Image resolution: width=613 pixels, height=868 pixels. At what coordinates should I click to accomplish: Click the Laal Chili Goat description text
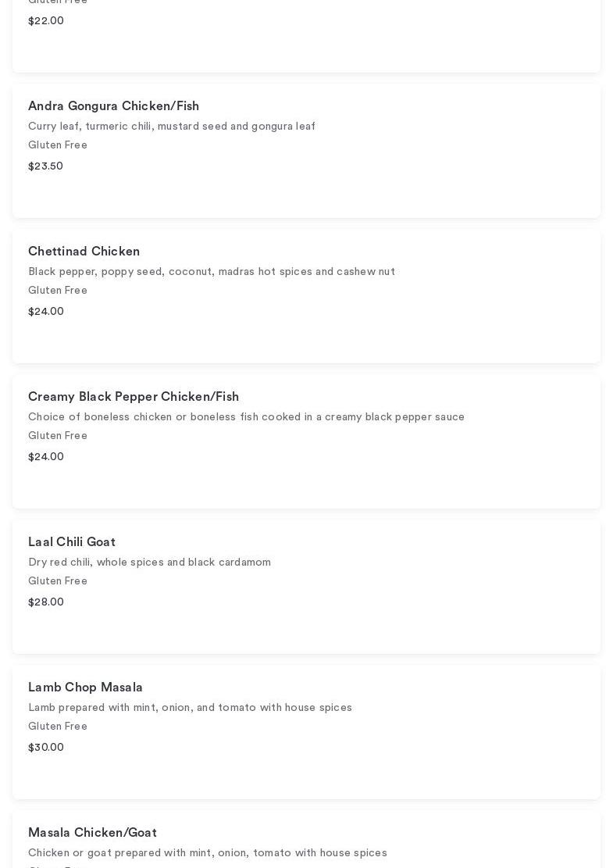tap(150, 563)
